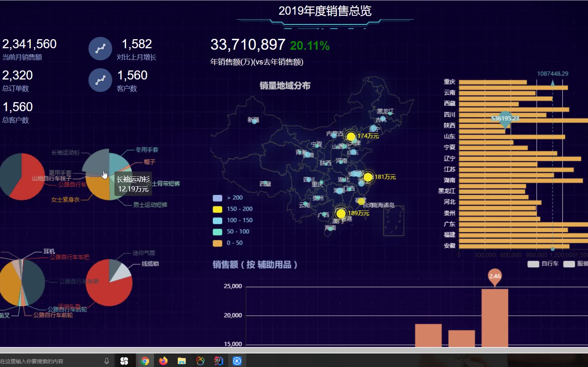Toggle the 0 - 50 legend range
This screenshot has width=588, height=367.
coord(228,243)
